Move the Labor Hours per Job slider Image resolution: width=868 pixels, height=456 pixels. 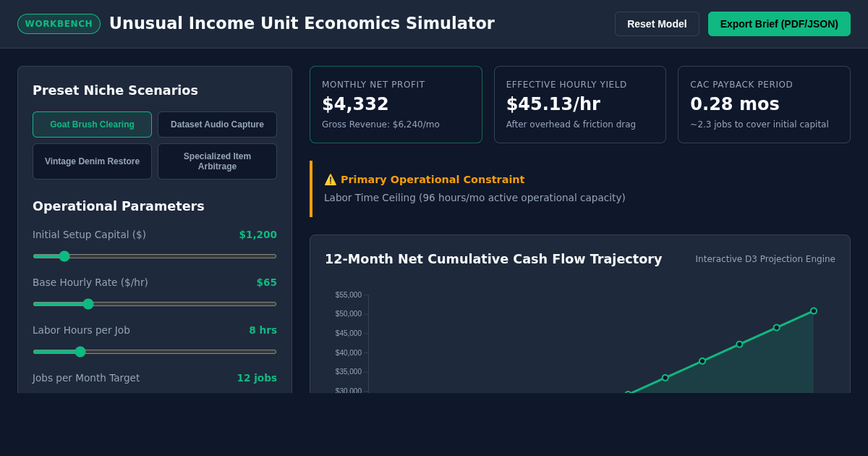[155, 352]
